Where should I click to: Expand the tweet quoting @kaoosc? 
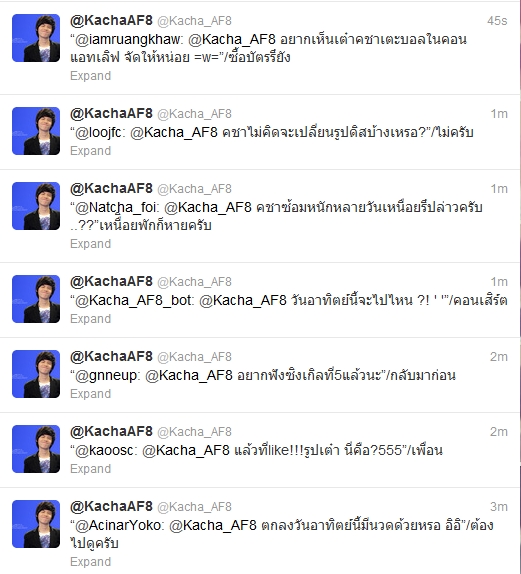[90, 469]
